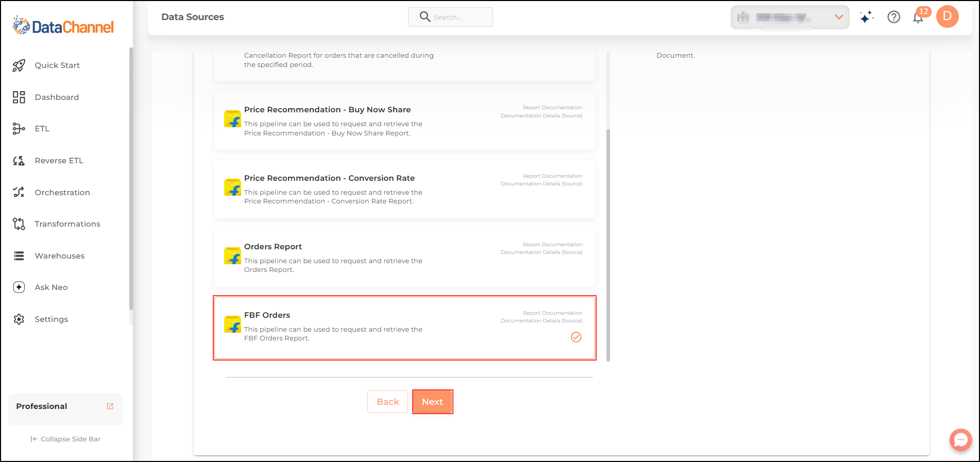Click Flipkart icon of Conversion Rate card
980x462 pixels.
click(232, 187)
